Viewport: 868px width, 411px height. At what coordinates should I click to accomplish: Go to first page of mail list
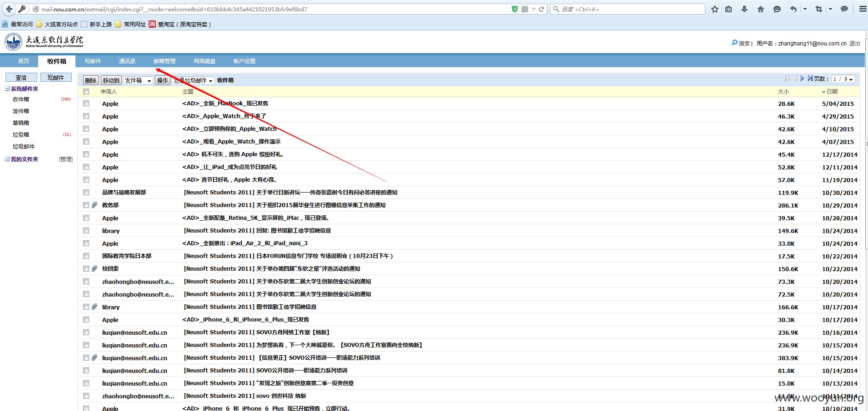(787, 79)
